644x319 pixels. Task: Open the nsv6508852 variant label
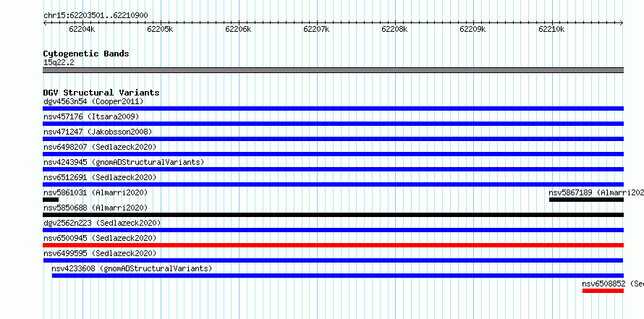[x=613, y=284]
